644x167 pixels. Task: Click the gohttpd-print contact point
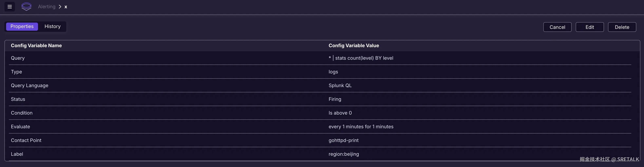[x=343, y=141]
